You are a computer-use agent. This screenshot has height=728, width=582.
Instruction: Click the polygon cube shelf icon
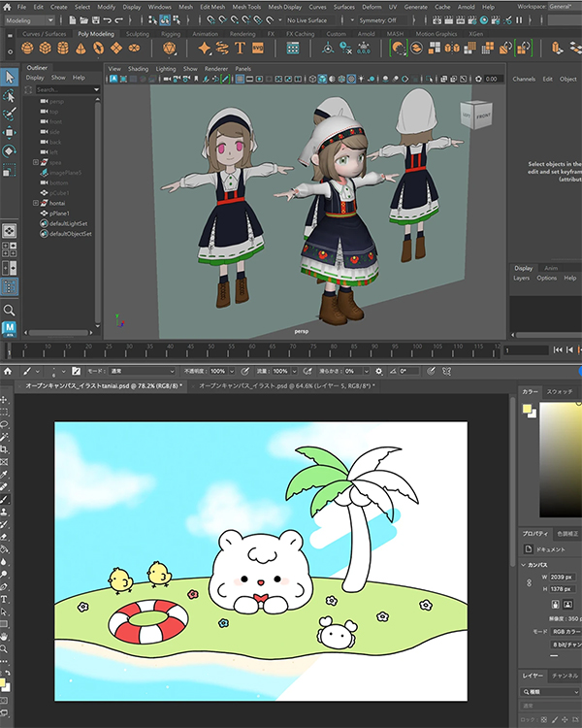pos(45,48)
